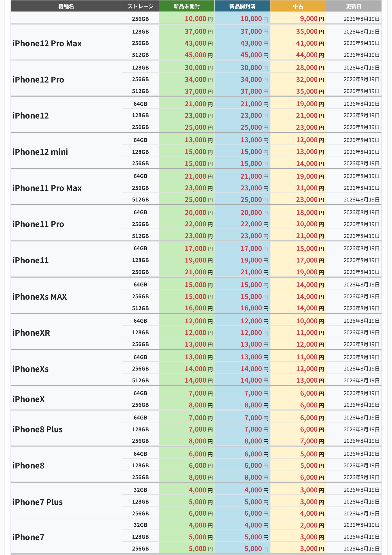Click the iPhoneXs MAX model name
The width and height of the screenshot is (392, 555).
point(40,297)
